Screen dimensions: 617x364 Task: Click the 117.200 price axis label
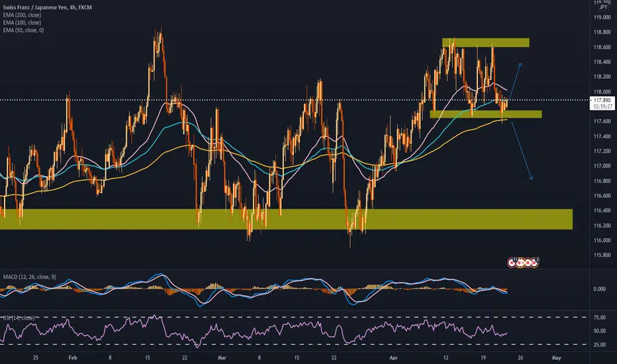point(602,151)
